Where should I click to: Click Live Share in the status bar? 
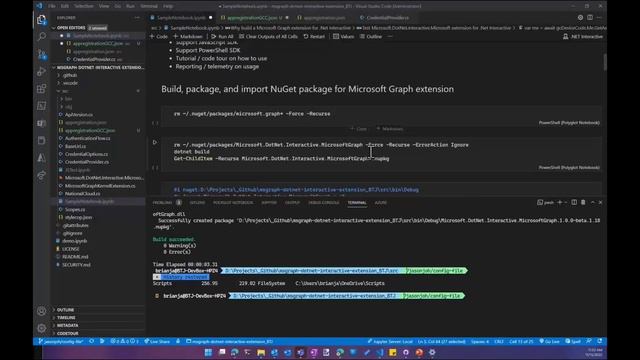[157, 341]
